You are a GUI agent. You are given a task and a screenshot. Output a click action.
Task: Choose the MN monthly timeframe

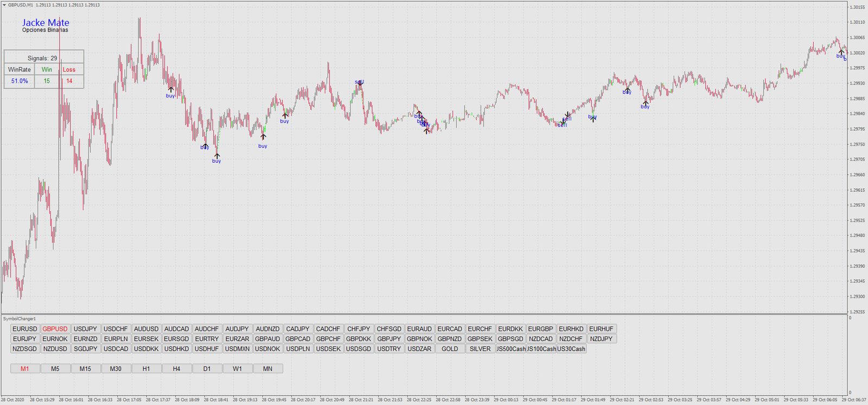[x=267, y=369]
